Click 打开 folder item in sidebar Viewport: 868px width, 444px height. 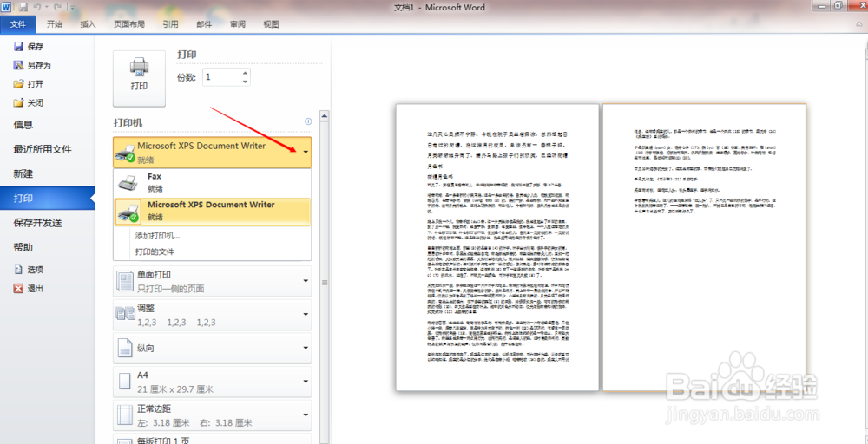pyautogui.click(x=29, y=84)
